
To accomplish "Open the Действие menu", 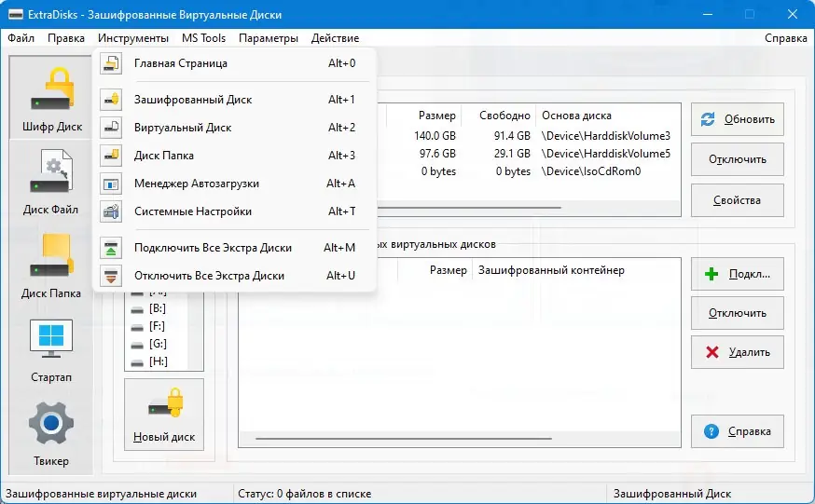I will coord(336,38).
